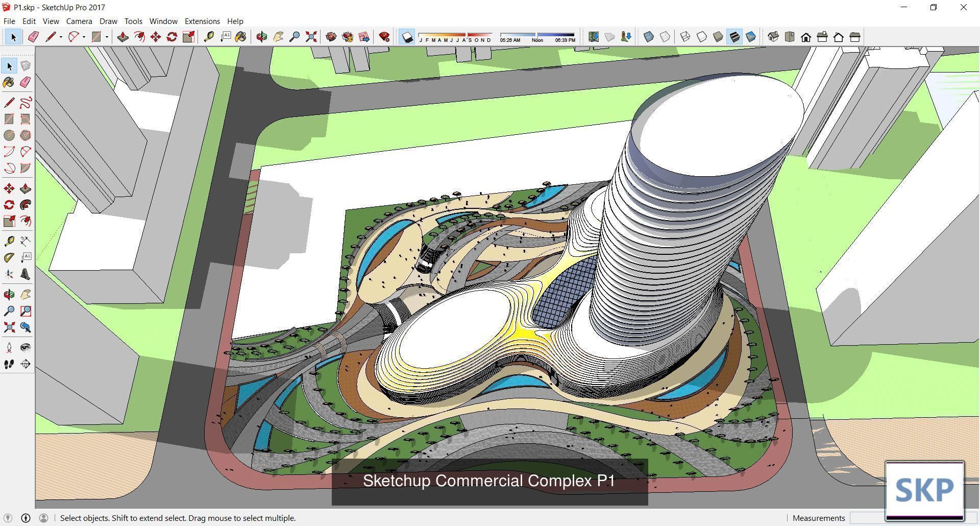Select the Zoom Window tool
Viewport: 980px width, 526px height.
[26, 311]
